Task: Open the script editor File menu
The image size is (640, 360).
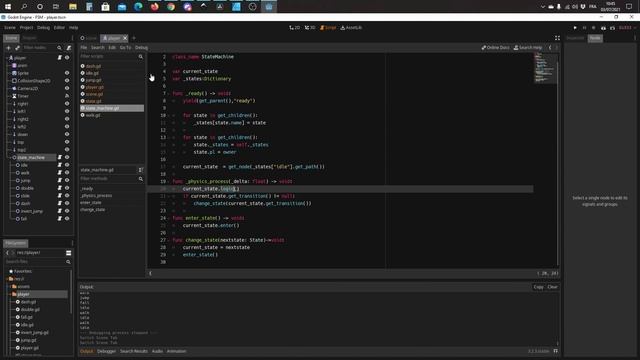Action: tap(84, 48)
